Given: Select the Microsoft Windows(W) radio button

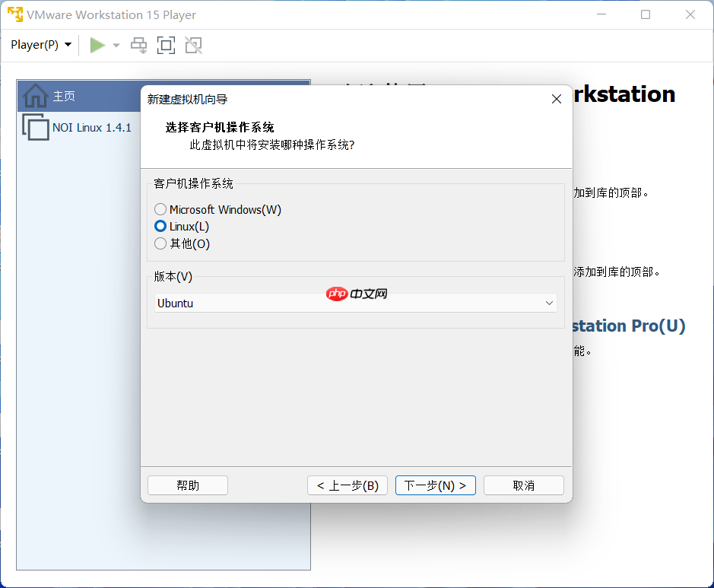Looking at the screenshot, I should click(160, 209).
